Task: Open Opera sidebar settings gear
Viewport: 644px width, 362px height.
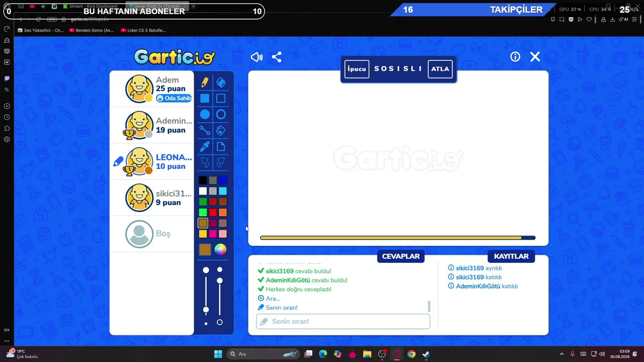Action: (x=7, y=139)
